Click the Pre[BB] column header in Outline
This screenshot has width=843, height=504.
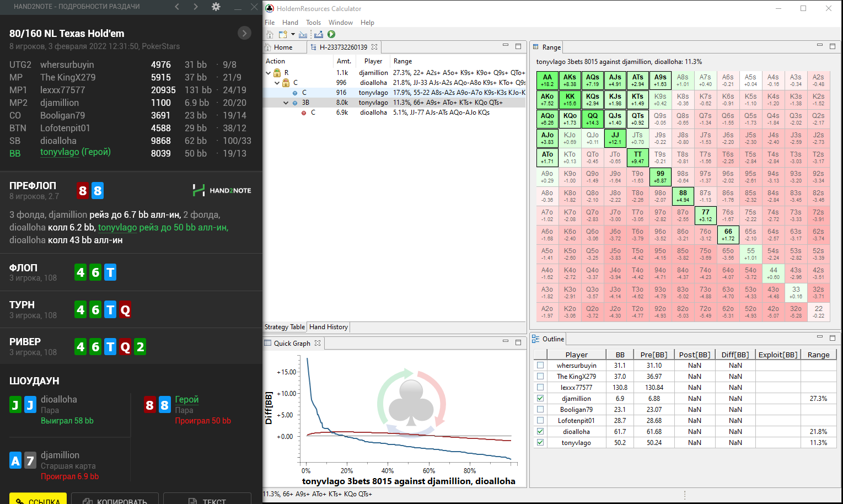[654, 355]
